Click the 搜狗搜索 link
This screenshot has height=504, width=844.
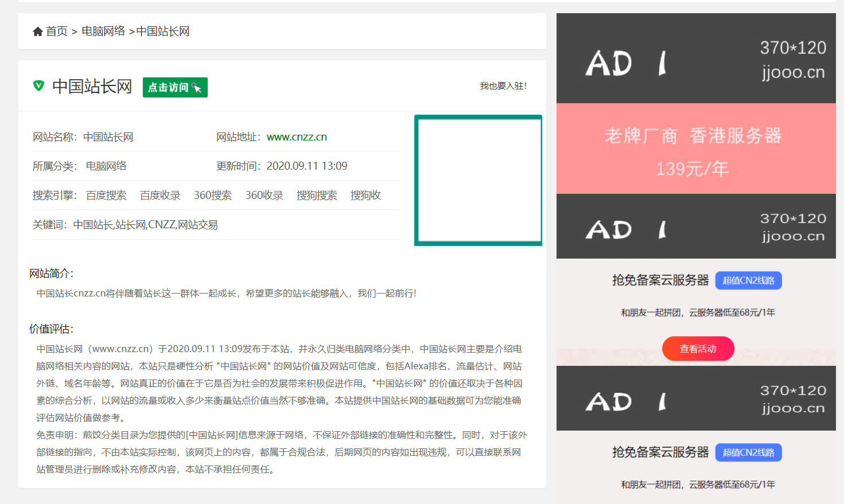317,195
